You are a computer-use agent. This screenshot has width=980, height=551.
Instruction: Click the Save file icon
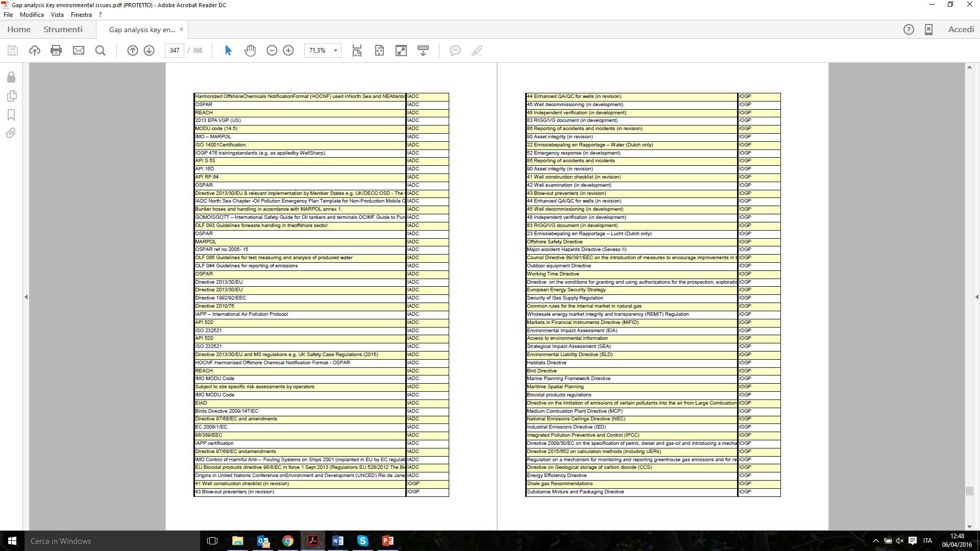pos(13,51)
